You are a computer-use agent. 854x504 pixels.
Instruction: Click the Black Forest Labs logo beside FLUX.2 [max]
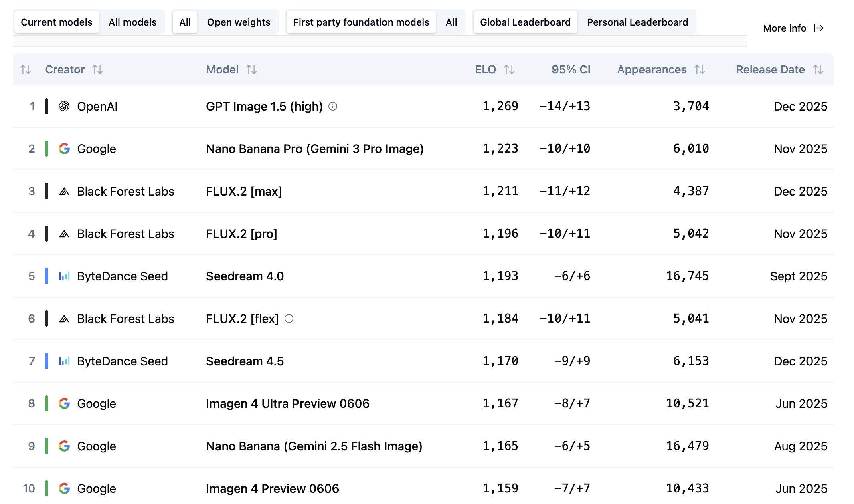[x=64, y=191]
